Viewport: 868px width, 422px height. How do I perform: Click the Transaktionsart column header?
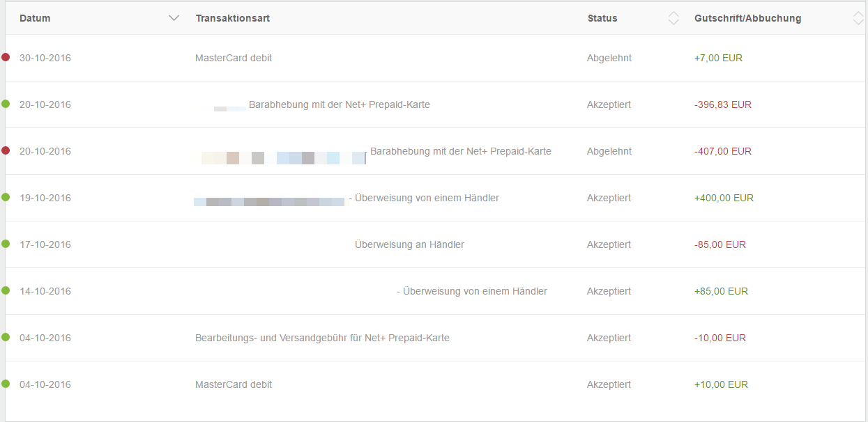[x=232, y=19]
